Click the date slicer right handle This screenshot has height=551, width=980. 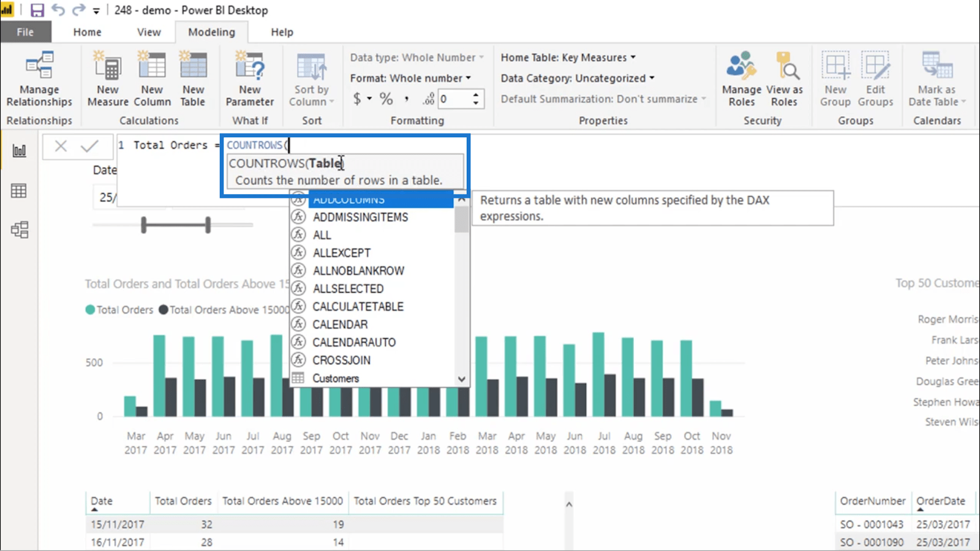pyautogui.click(x=208, y=225)
